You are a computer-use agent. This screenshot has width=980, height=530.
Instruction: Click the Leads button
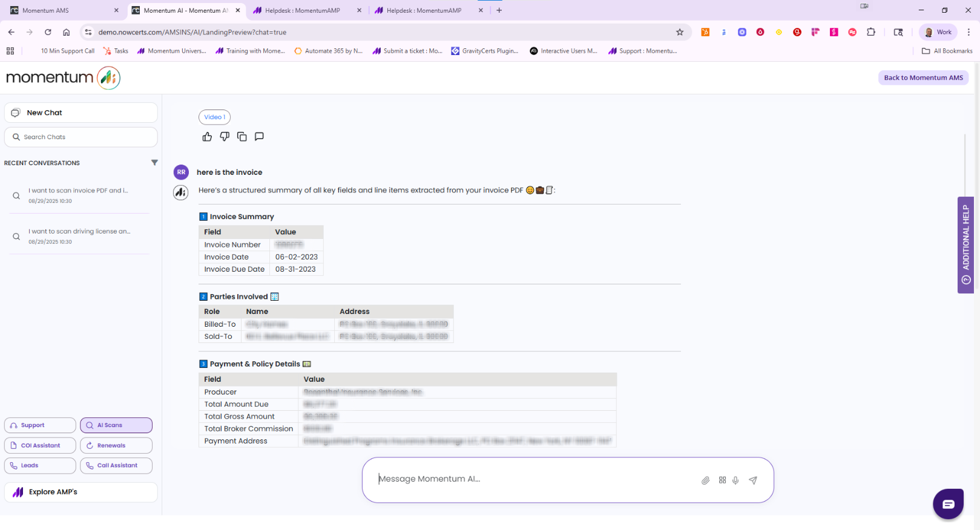40,465
